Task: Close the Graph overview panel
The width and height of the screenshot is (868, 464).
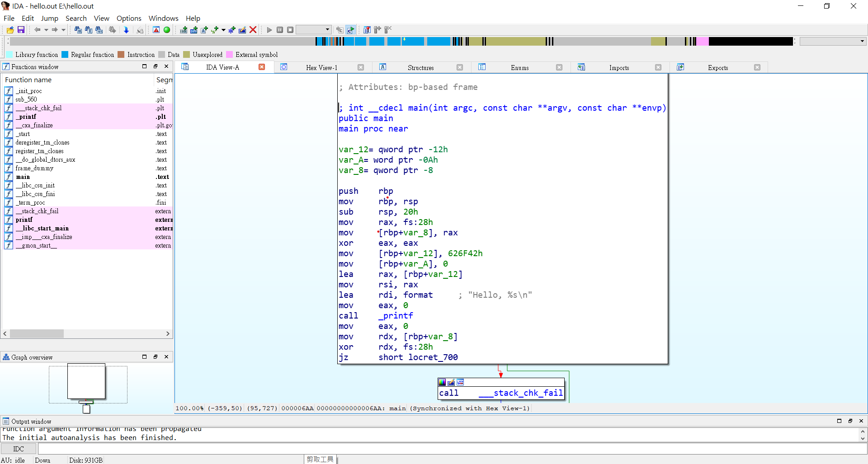Action: coord(166,356)
